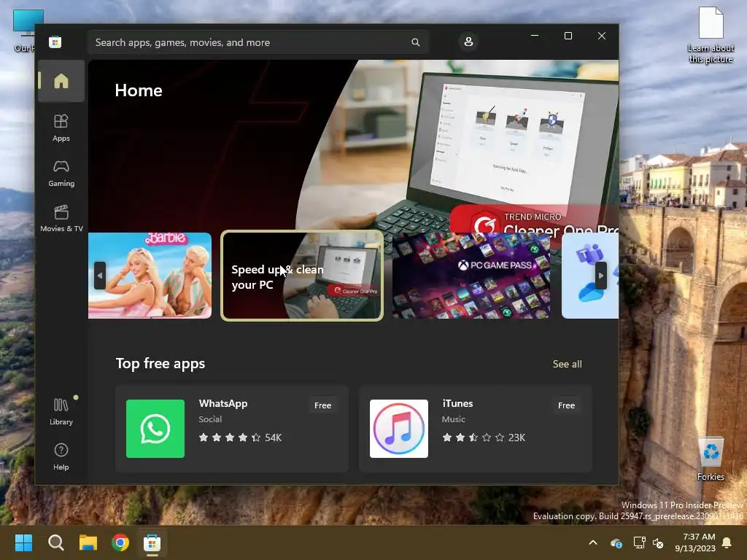Image resolution: width=747 pixels, height=560 pixels.
Task: Click the Microsoft Store taskbar icon
Action: click(x=152, y=542)
